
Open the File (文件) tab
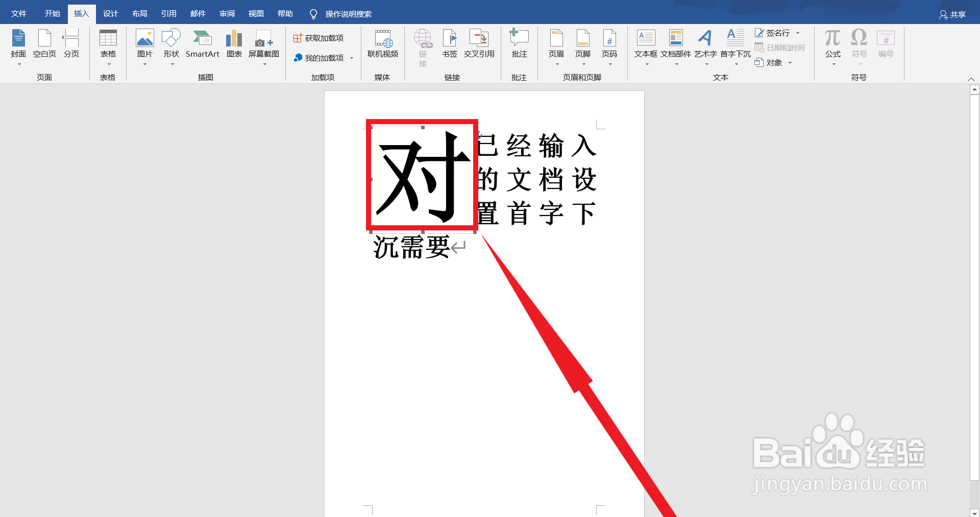click(19, 14)
